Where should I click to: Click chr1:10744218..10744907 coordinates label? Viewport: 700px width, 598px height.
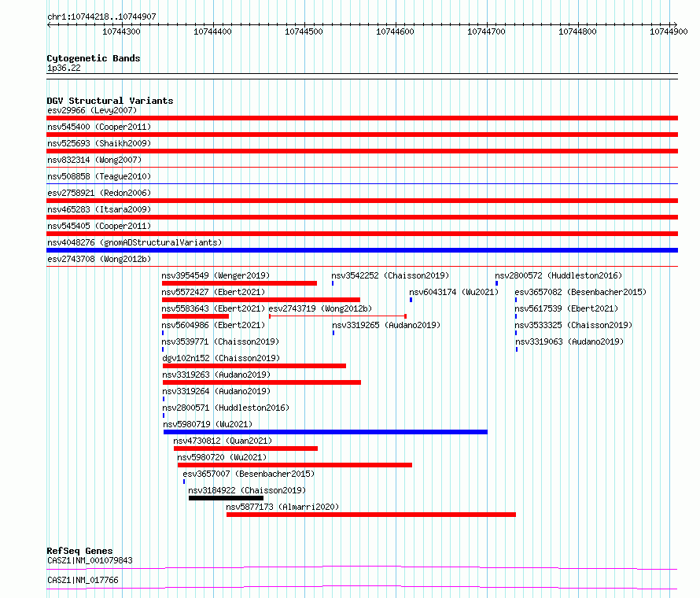point(101,17)
